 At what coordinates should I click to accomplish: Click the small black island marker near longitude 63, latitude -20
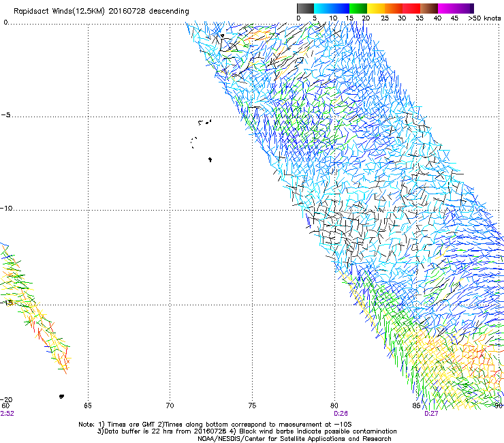[62, 397]
